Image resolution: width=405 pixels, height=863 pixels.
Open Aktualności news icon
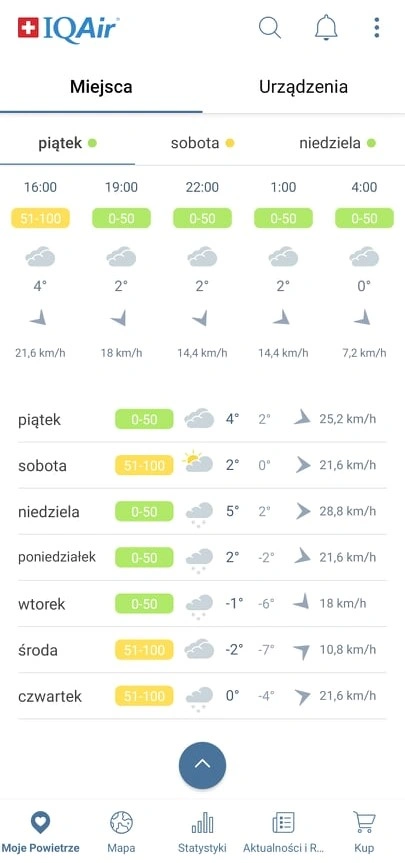click(x=283, y=823)
